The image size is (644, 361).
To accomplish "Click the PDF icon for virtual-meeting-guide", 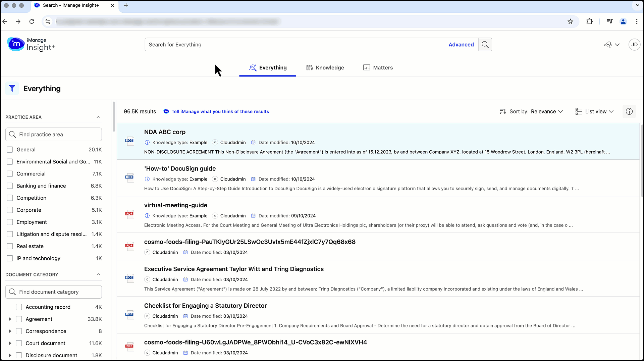I will click(129, 214).
